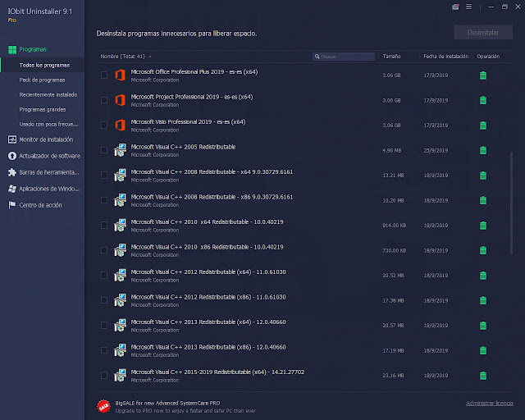Click the 4.90 MB size value
The width and height of the screenshot is (525, 420).
point(392,150)
